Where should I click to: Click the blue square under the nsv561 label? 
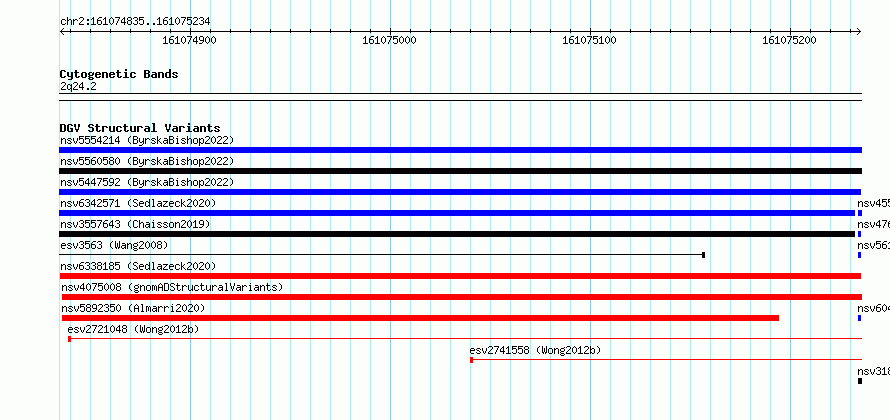(860, 255)
